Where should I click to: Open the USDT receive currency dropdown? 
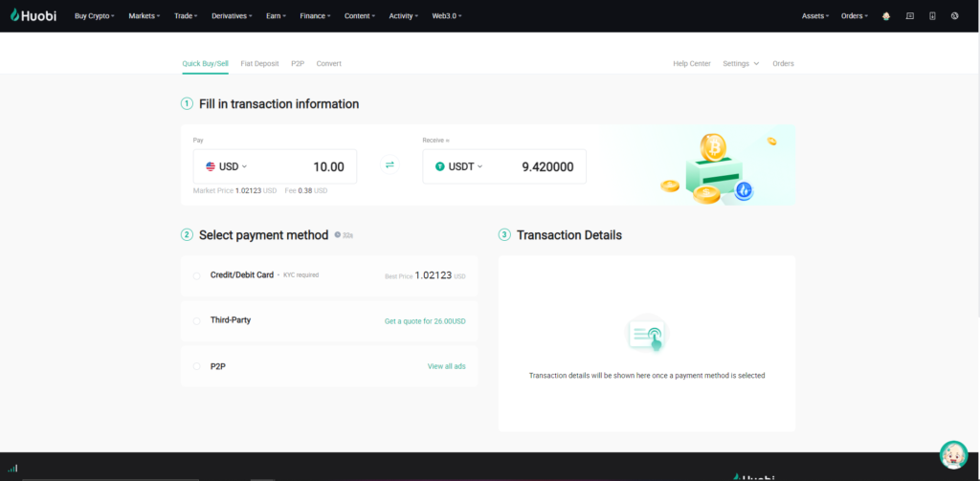pos(459,166)
